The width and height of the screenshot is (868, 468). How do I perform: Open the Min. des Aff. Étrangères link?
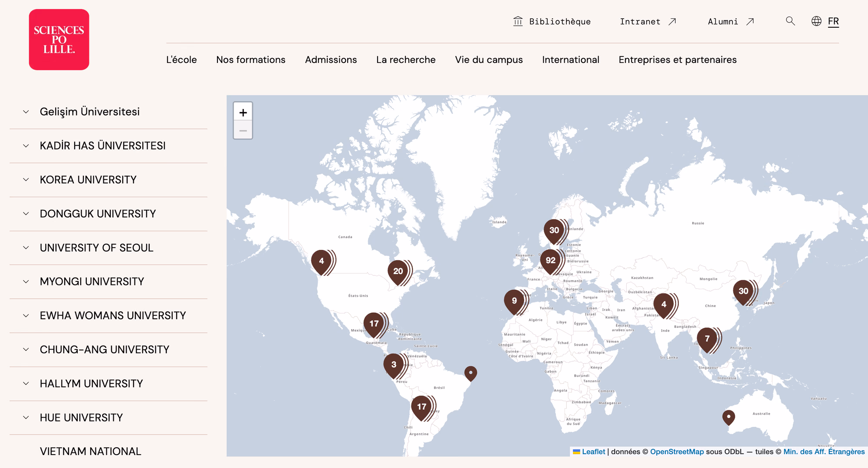[x=824, y=452]
